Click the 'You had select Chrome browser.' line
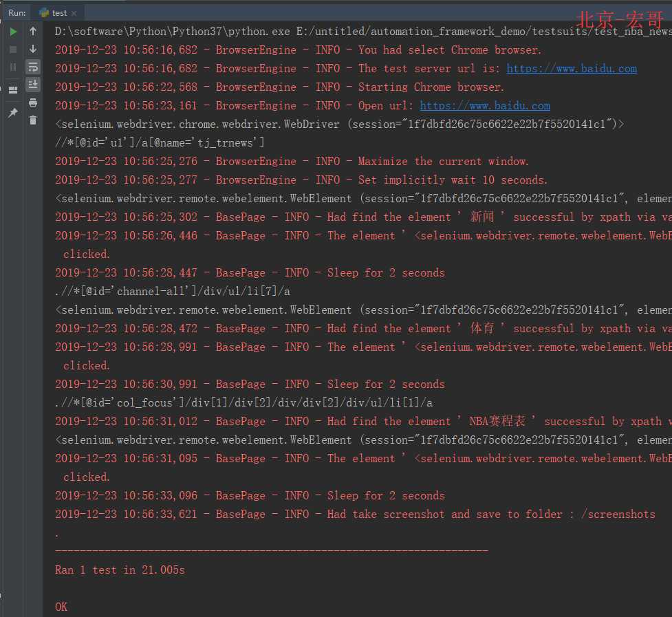This screenshot has width=672, height=617. point(298,50)
